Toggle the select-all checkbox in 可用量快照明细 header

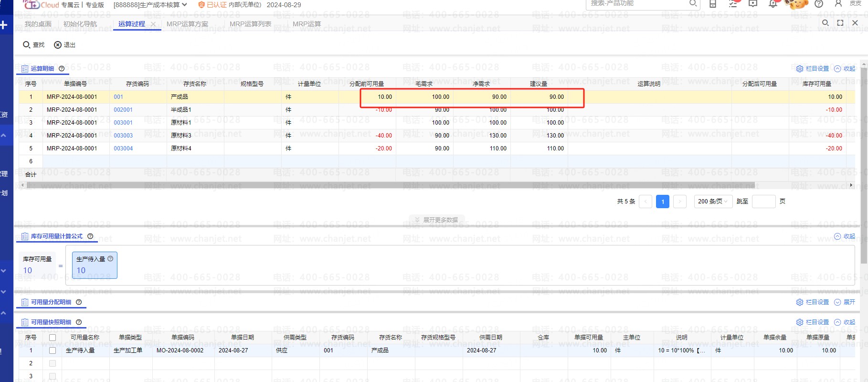coord(53,338)
